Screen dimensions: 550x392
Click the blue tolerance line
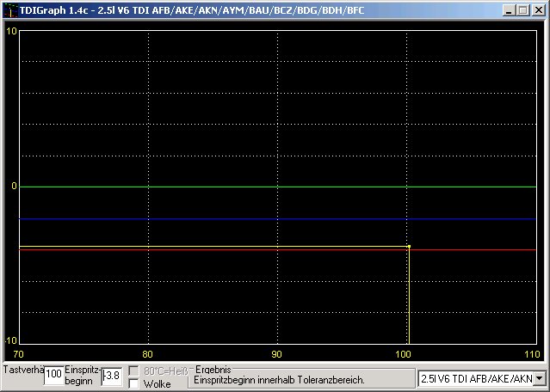[x=278, y=219]
